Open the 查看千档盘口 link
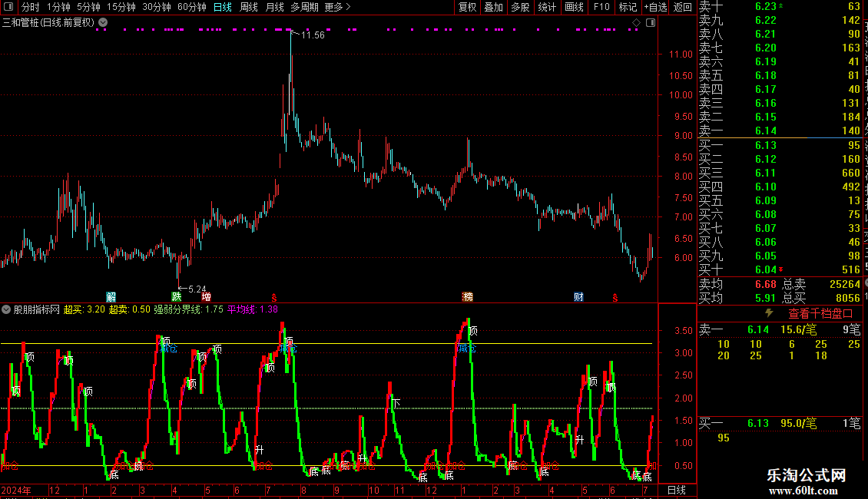The height and width of the screenshot is (499, 868). (x=820, y=314)
